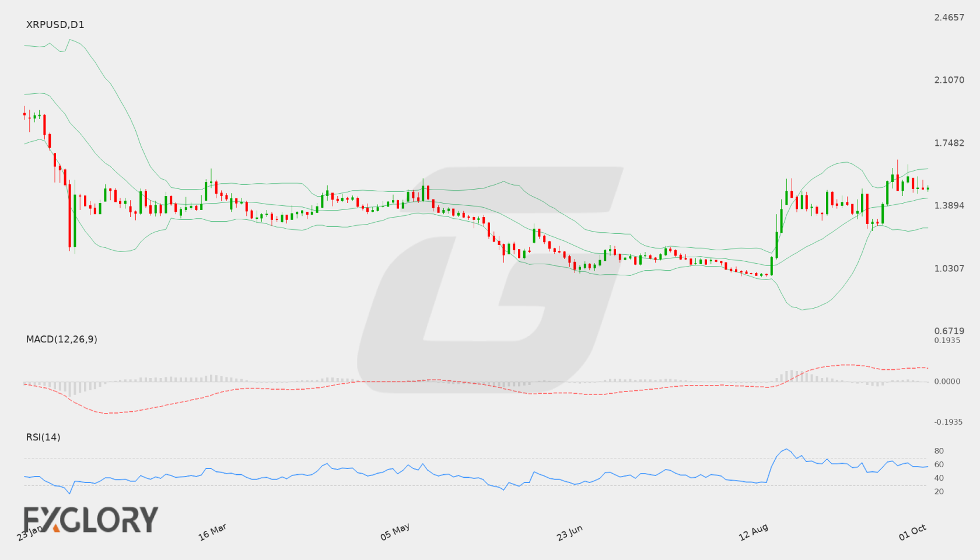Click the MACD 0.0000 scale value
The image size is (980, 560).
(947, 381)
